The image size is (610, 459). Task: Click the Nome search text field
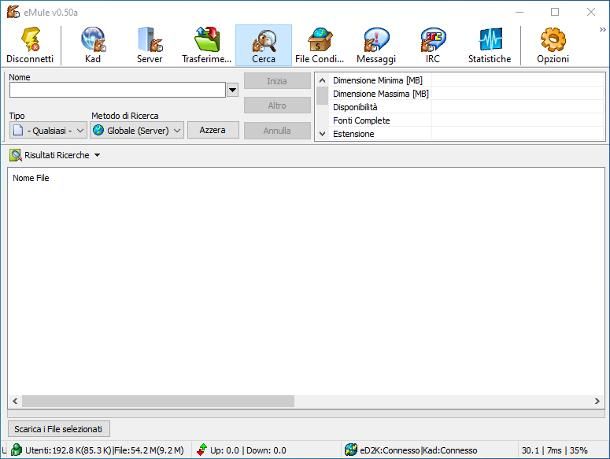117,90
